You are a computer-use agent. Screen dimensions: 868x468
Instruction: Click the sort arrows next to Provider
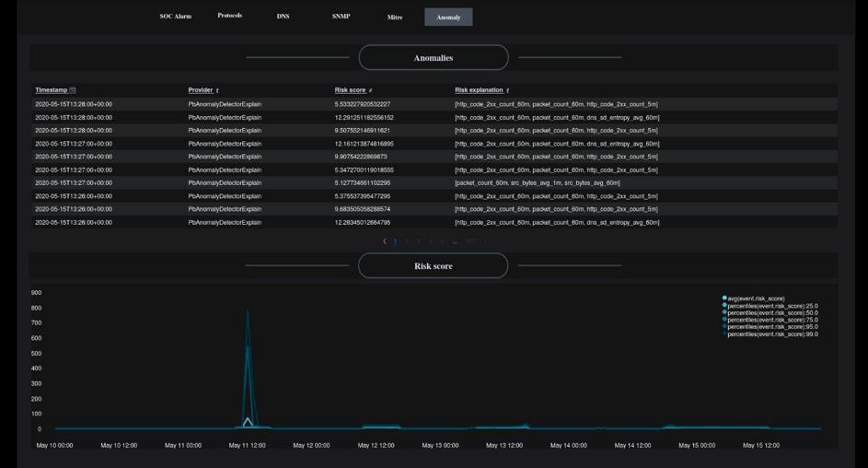point(217,90)
